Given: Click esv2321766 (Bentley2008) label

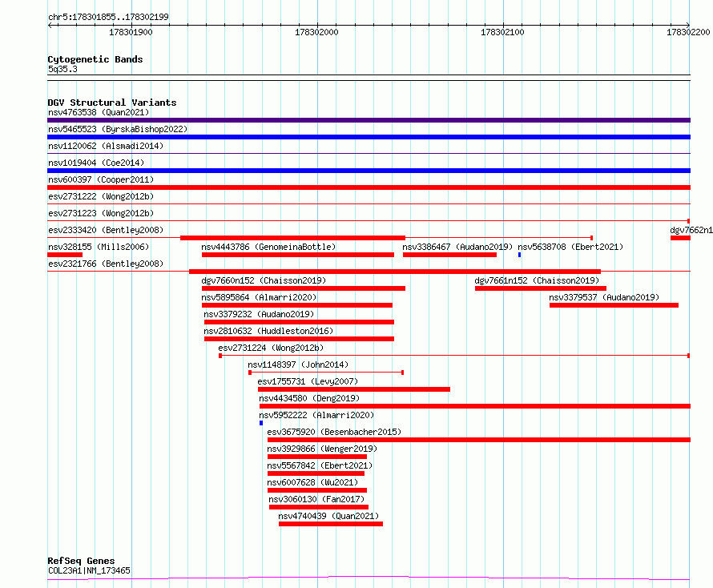Looking at the screenshot, I should pos(106,264).
